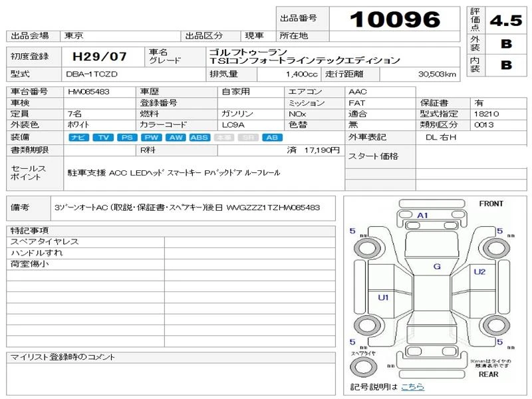Click the lower-left wheel in car diagram
The height and width of the screenshot is (399, 532).
368,325
